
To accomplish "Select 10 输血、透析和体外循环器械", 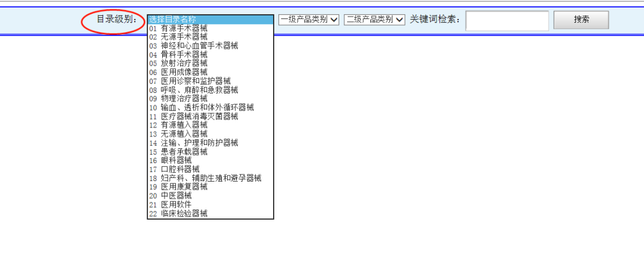I will tap(210, 108).
